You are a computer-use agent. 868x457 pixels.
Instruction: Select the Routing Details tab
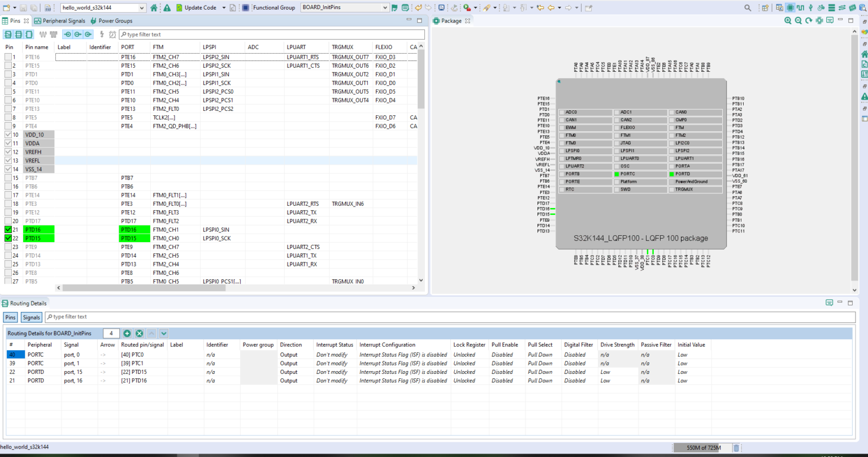tap(24, 303)
